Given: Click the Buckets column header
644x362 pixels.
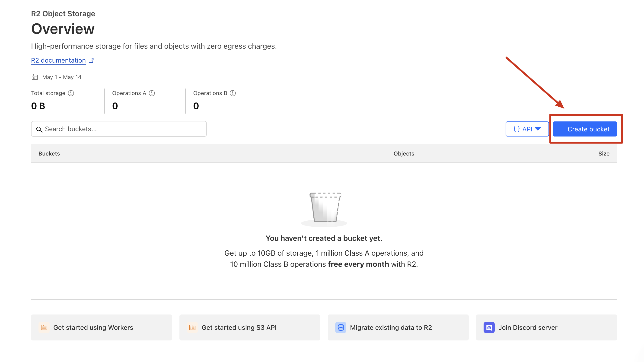Looking at the screenshot, I should coord(49,153).
